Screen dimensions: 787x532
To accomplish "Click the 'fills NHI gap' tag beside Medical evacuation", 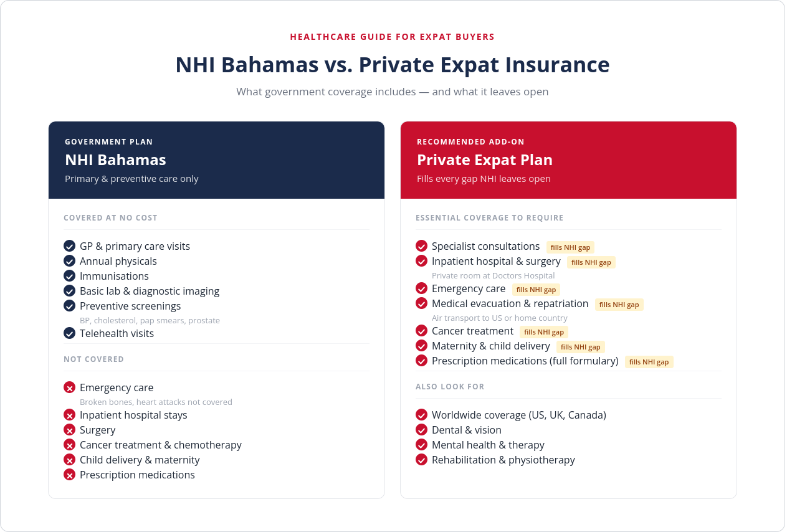I will click(x=619, y=305).
